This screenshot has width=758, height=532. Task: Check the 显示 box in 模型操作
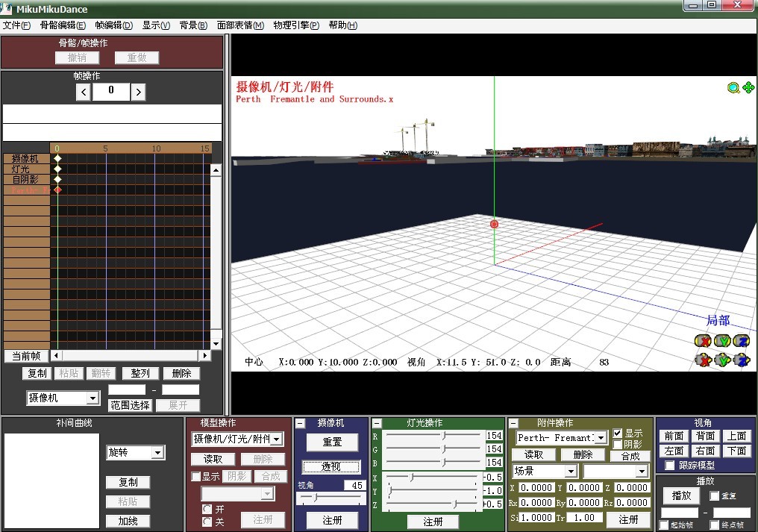click(195, 477)
